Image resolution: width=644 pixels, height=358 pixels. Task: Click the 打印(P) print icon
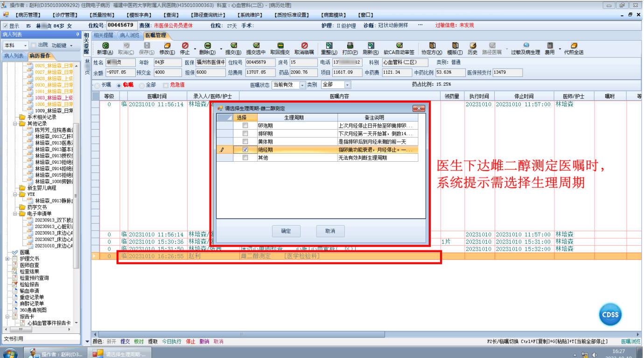tap(350, 46)
